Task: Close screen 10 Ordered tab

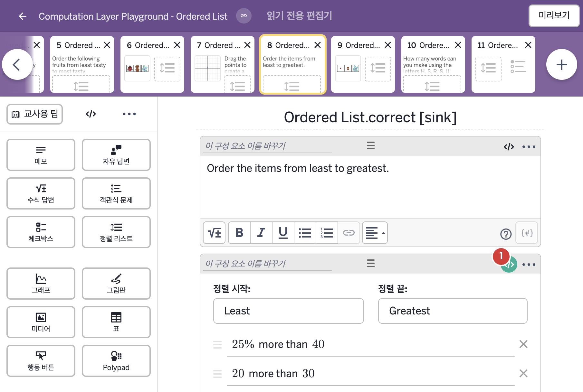Action: (x=458, y=45)
